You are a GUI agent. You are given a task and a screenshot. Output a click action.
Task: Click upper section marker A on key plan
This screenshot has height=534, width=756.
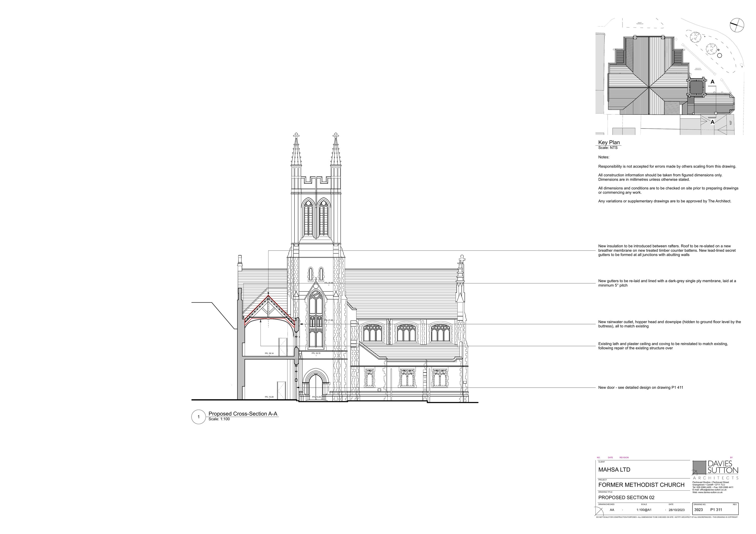pyautogui.click(x=712, y=82)
